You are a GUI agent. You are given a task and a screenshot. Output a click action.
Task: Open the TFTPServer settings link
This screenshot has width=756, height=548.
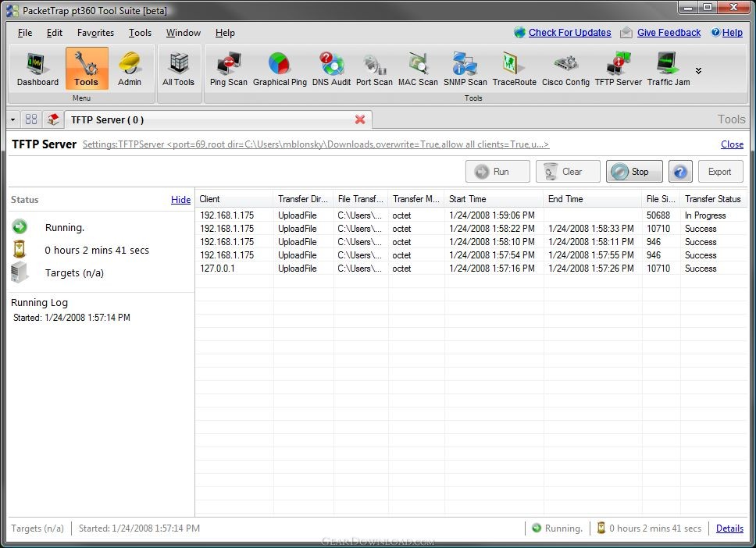point(316,144)
